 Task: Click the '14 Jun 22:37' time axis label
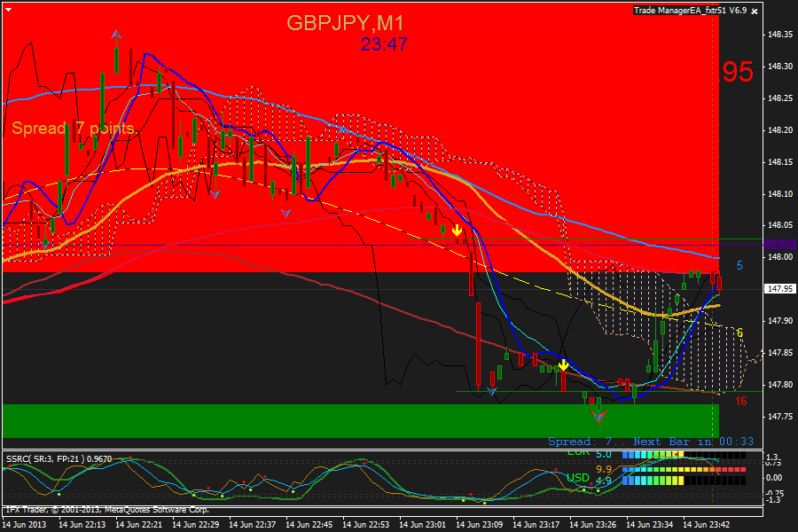253,524
